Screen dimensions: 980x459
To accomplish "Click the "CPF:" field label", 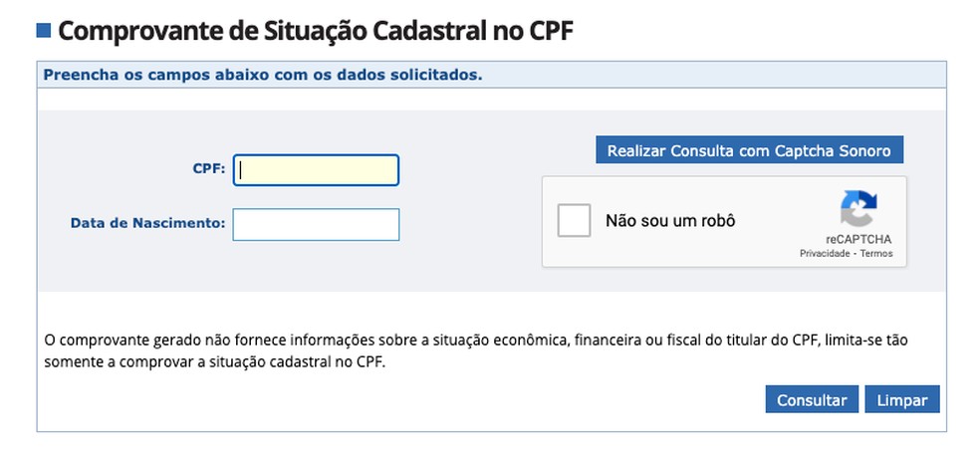I will 209,169.
